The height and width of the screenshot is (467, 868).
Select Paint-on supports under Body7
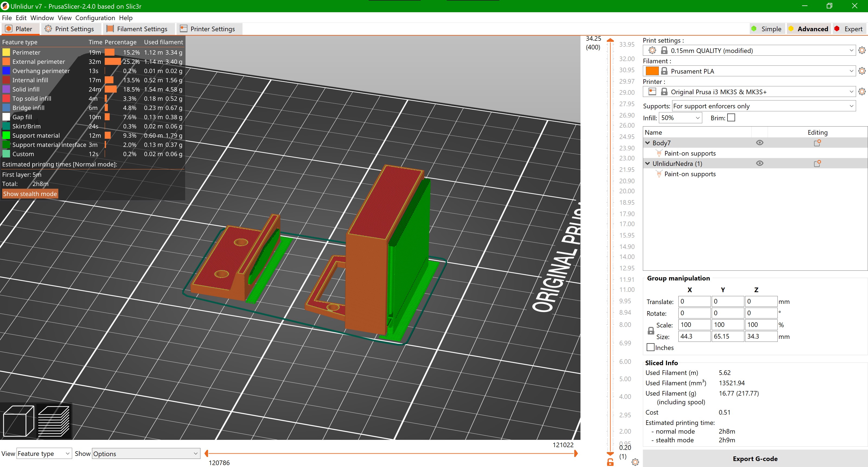pyautogui.click(x=690, y=153)
